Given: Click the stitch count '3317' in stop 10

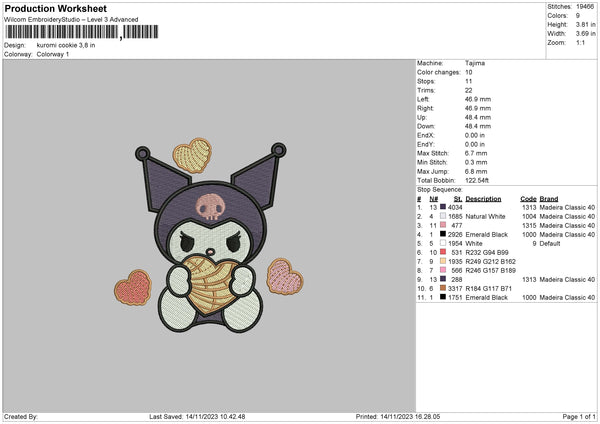Looking at the screenshot, I should tap(455, 289).
